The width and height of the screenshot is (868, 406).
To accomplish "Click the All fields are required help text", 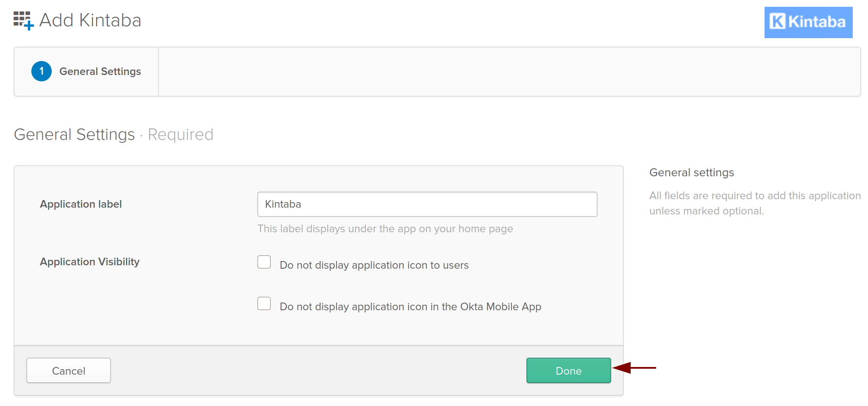I will (755, 203).
